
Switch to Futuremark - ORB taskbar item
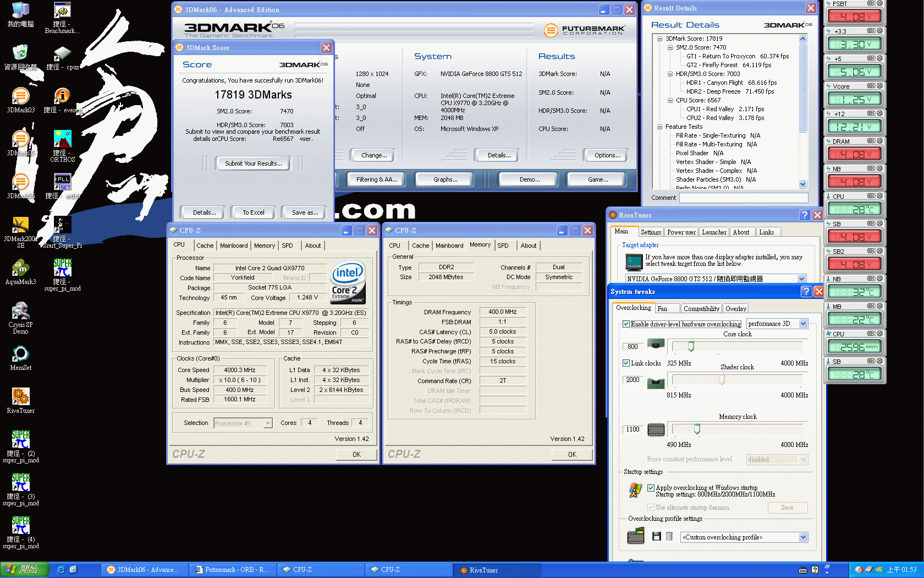click(233, 570)
